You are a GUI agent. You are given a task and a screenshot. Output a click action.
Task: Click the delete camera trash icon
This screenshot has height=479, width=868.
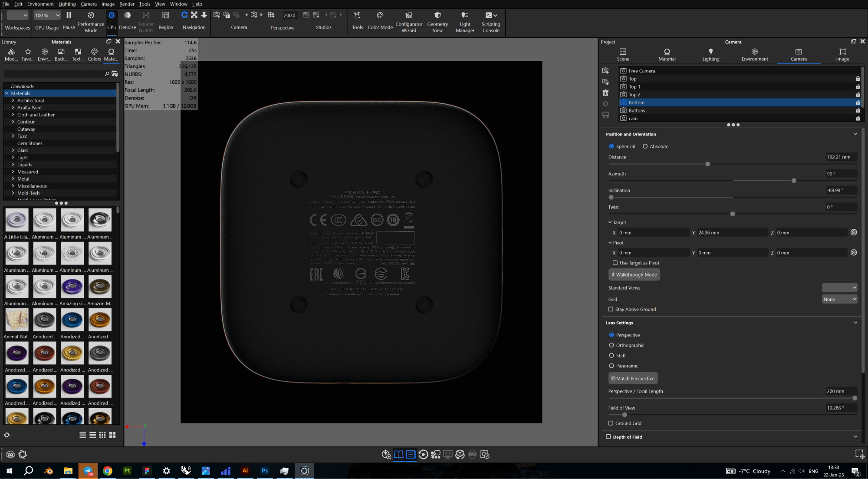coord(605,92)
